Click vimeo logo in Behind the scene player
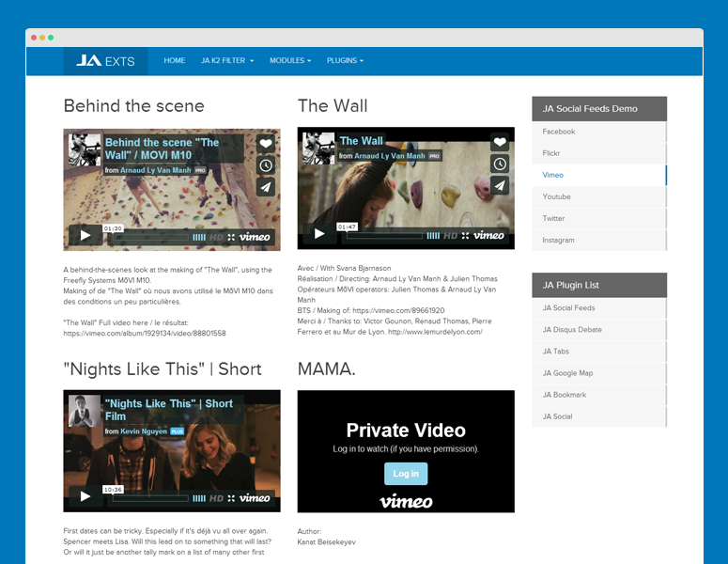The width and height of the screenshot is (728, 564). pyautogui.click(x=255, y=238)
